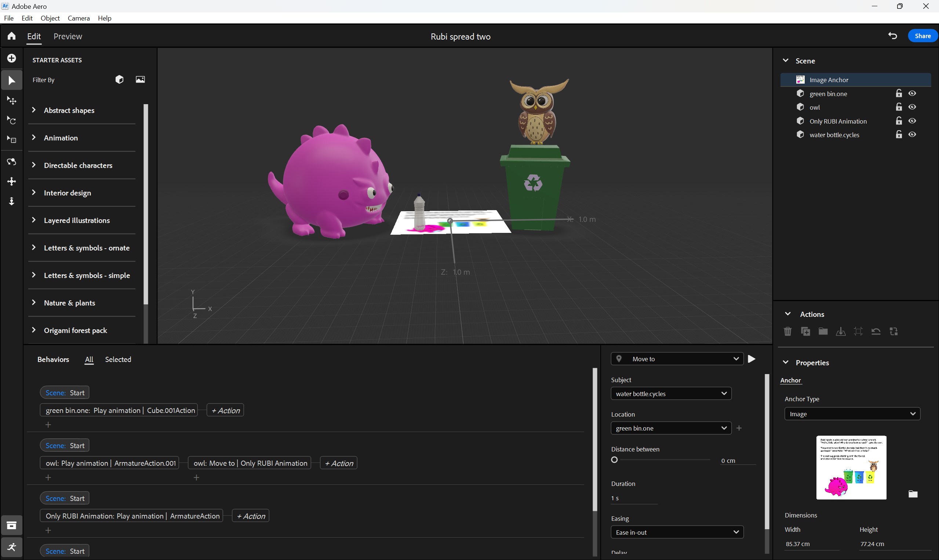This screenshot has height=560, width=939.
Task: Toggle lock on water bottle.cycles layer
Action: 899,135
